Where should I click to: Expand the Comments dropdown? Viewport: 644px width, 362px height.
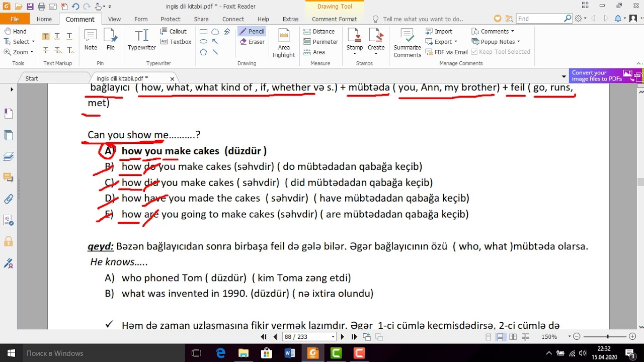pos(513,31)
